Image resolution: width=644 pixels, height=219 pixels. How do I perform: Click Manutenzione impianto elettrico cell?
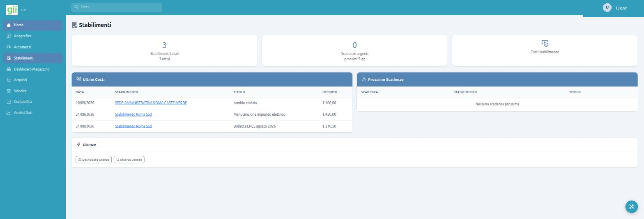[x=259, y=114]
